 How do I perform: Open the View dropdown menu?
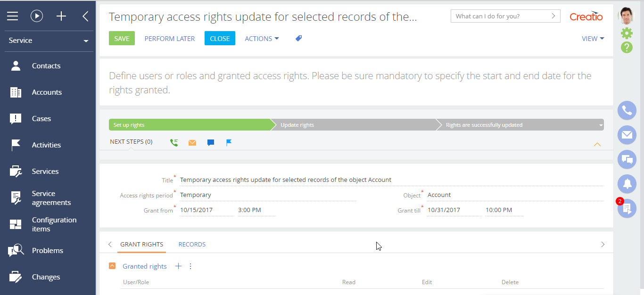593,39
